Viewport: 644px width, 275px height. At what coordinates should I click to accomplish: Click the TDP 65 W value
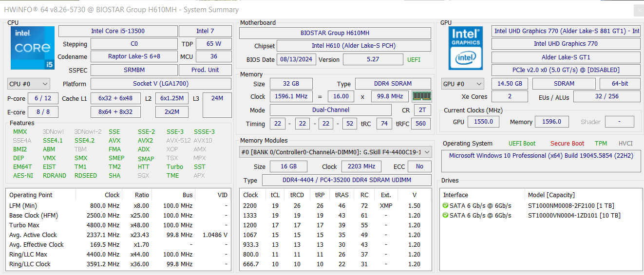coord(214,43)
